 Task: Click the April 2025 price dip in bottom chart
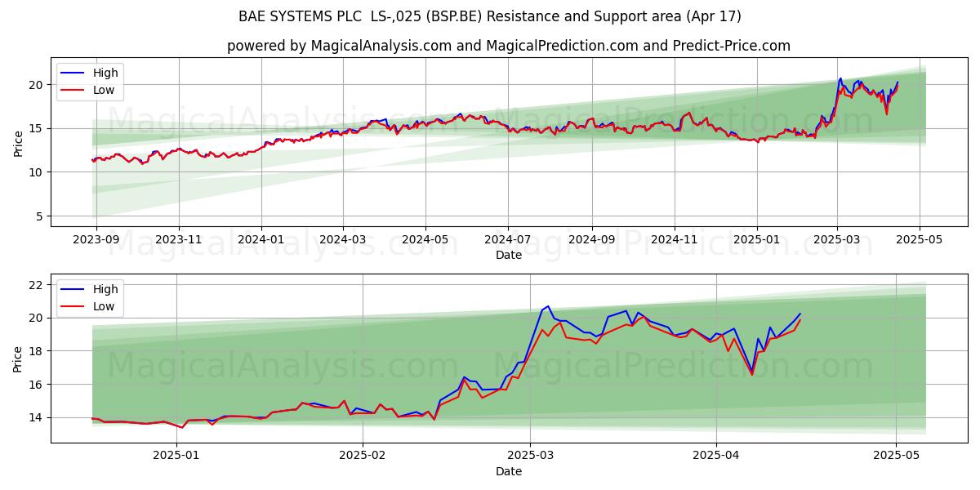752,372
